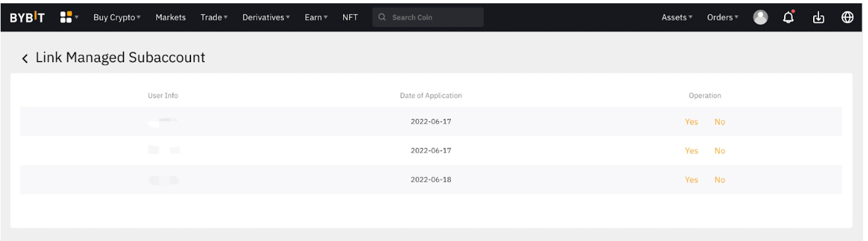Click the User Info column header
Screen dimensions: 868x241
tap(163, 96)
